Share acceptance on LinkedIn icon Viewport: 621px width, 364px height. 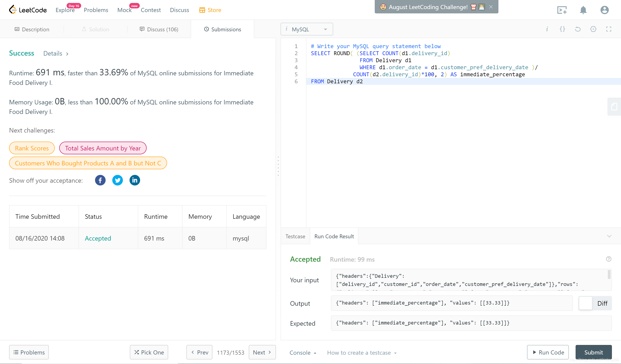pos(135,180)
